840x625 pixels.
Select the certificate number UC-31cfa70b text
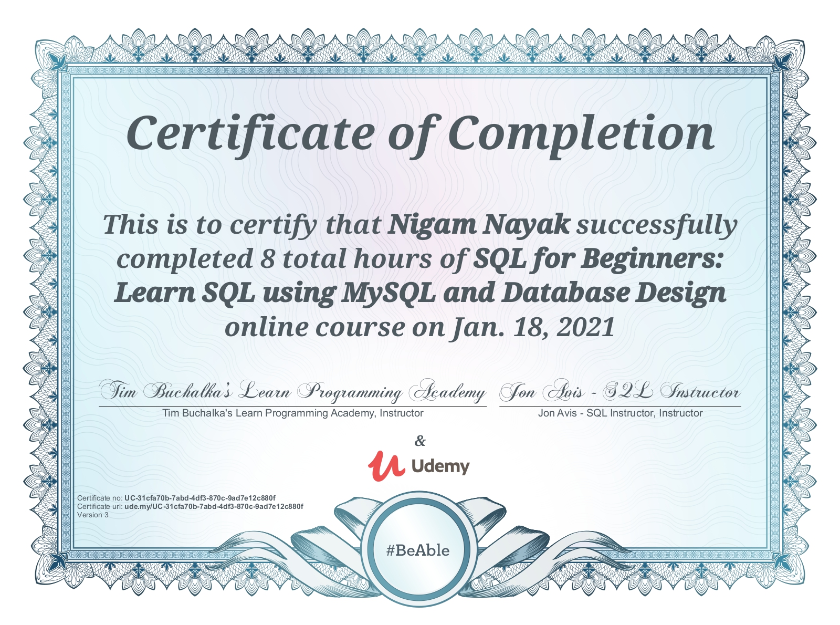[199, 498]
